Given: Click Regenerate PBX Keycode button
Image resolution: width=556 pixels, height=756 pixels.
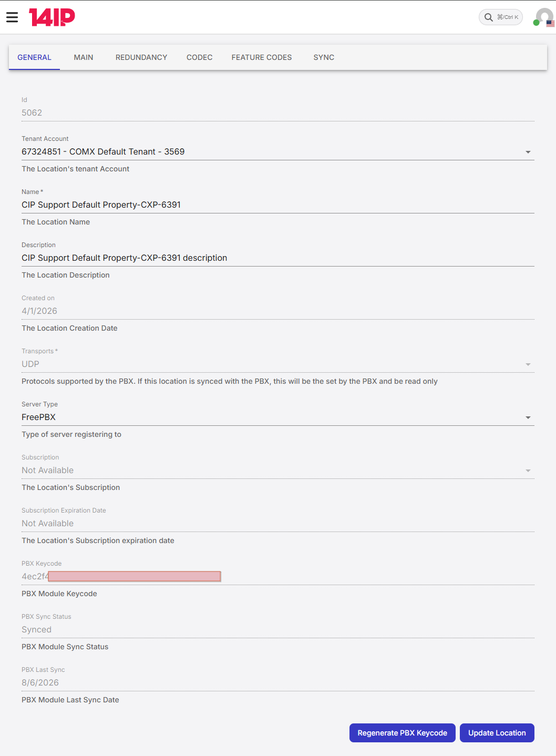Looking at the screenshot, I should (403, 733).
